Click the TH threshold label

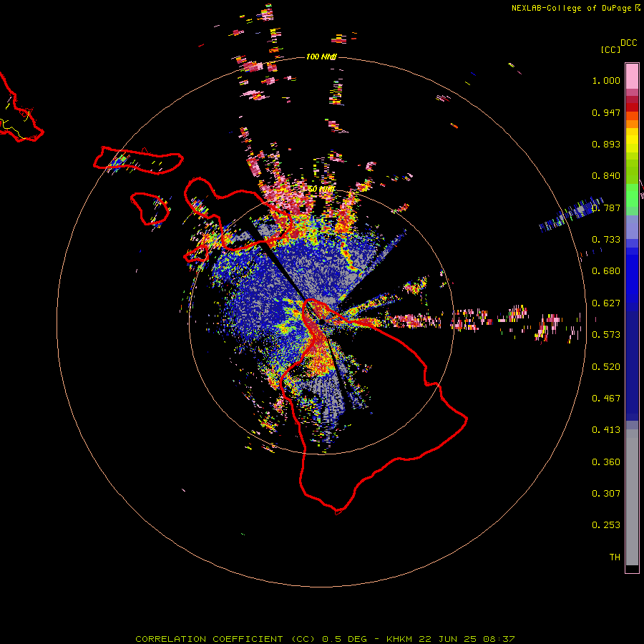pos(615,557)
